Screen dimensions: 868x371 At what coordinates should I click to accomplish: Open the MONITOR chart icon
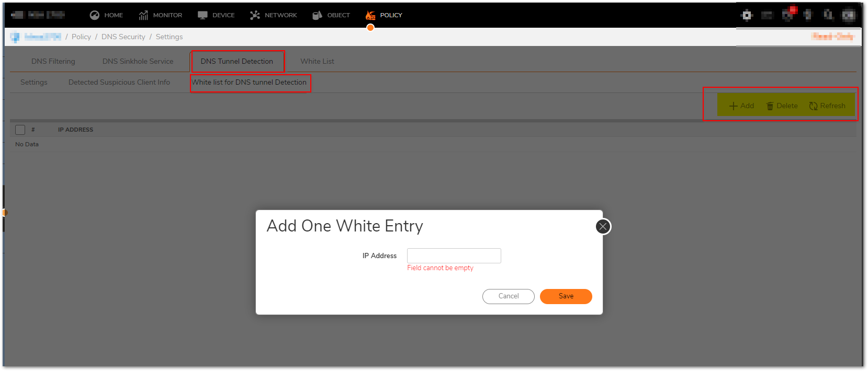tap(143, 15)
